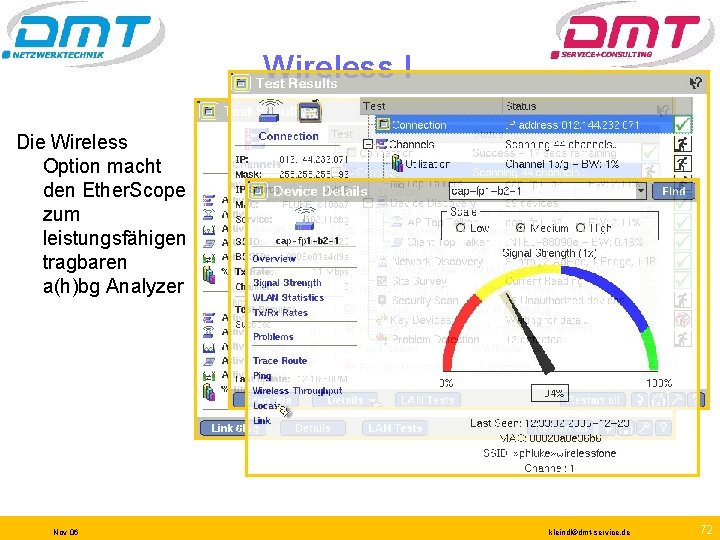Image resolution: width=720 pixels, height=540 pixels.
Task: Click the EtherScope device icon above Connection
Action: click(x=309, y=111)
